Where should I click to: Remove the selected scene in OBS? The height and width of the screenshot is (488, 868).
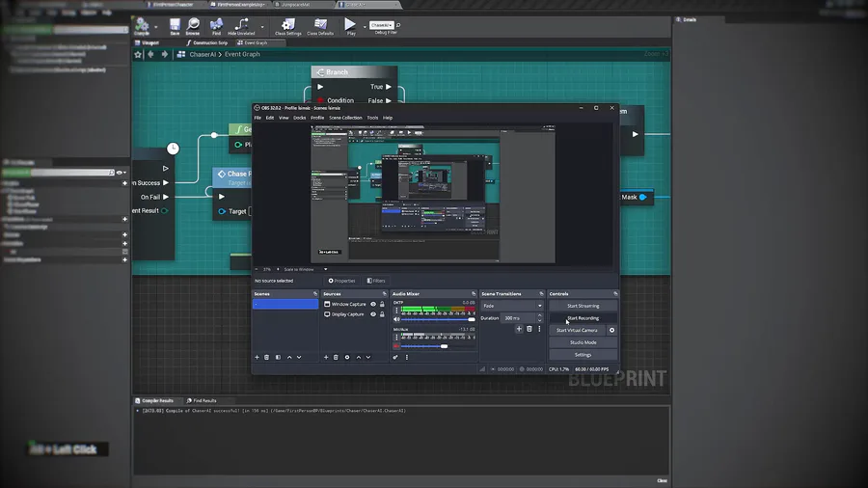click(x=267, y=358)
